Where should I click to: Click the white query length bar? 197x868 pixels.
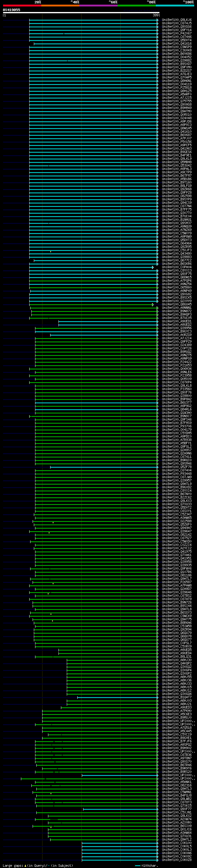click(81, 12)
